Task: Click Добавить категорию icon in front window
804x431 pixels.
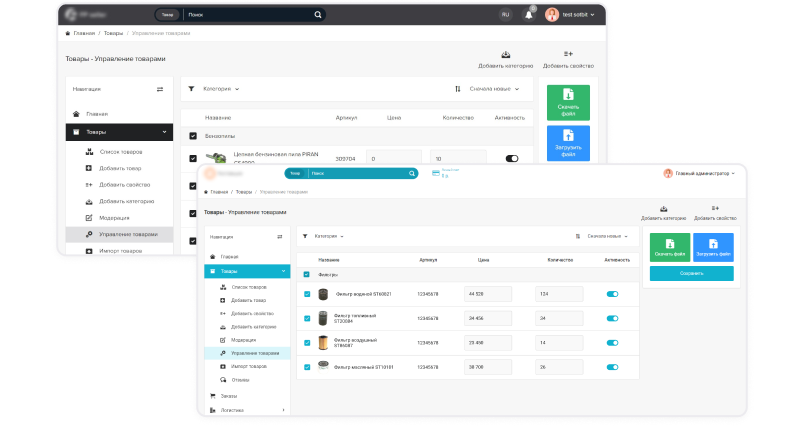Action: 663,208
